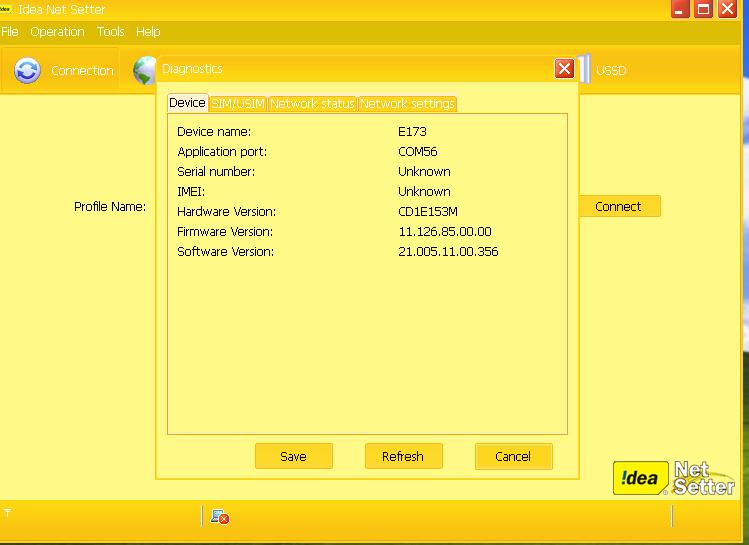Open the Tools menu
This screenshot has width=749, height=545.
[x=111, y=32]
